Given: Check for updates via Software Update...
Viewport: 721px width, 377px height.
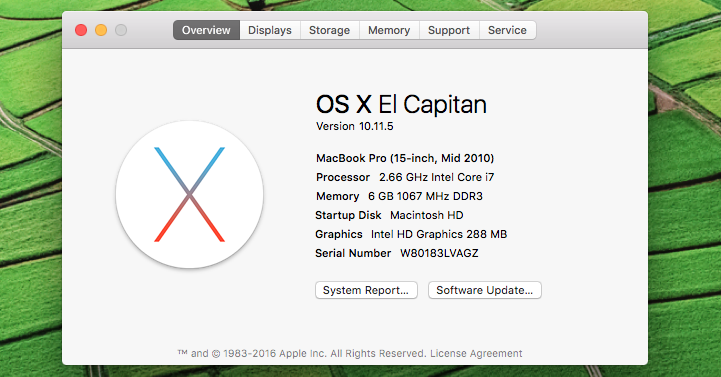Looking at the screenshot, I should point(485,290).
